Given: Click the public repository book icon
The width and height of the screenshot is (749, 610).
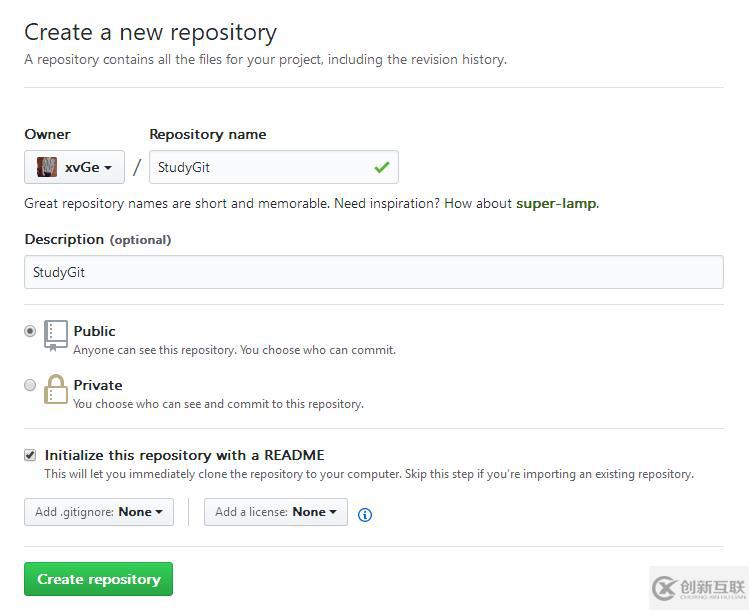Looking at the screenshot, I should pos(56,336).
